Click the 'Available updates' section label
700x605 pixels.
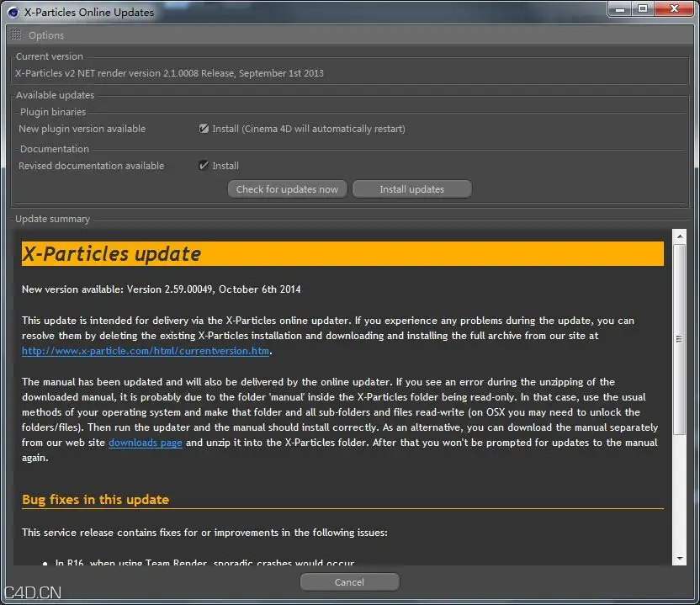[x=55, y=95]
